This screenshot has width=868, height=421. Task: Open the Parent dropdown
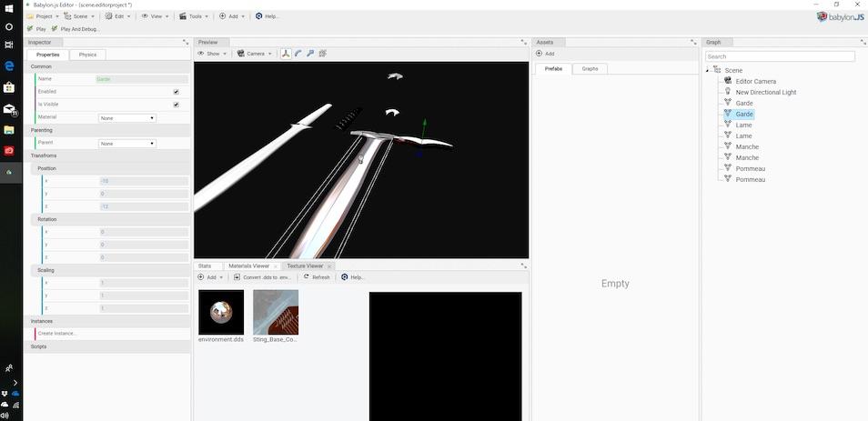127,144
